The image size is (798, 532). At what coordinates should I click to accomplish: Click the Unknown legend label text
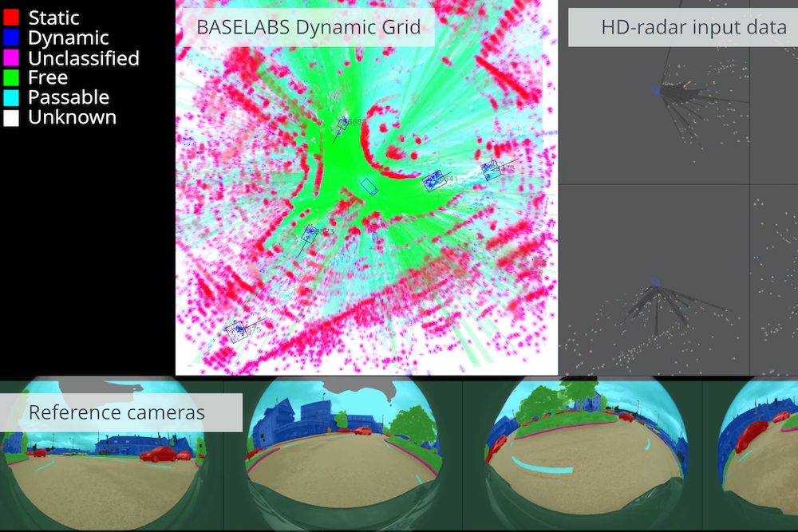[x=72, y=116]
